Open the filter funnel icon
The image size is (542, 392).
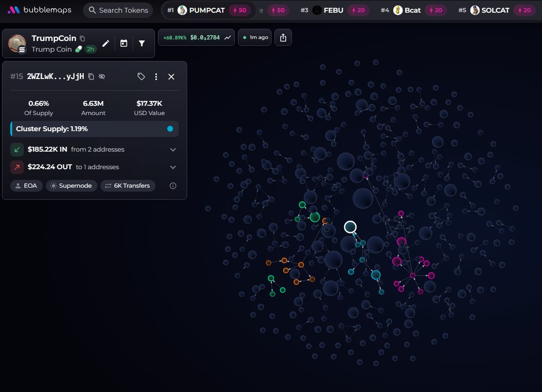coord(142,43)
